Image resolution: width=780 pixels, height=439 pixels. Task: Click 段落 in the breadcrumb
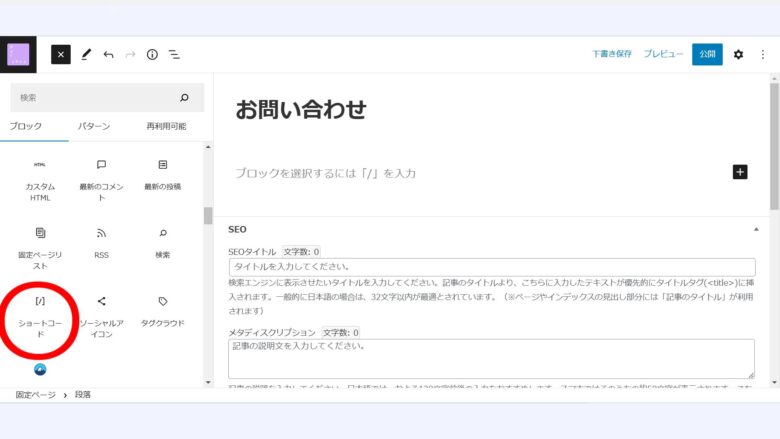pyautogui.click(x=83, y=395)
